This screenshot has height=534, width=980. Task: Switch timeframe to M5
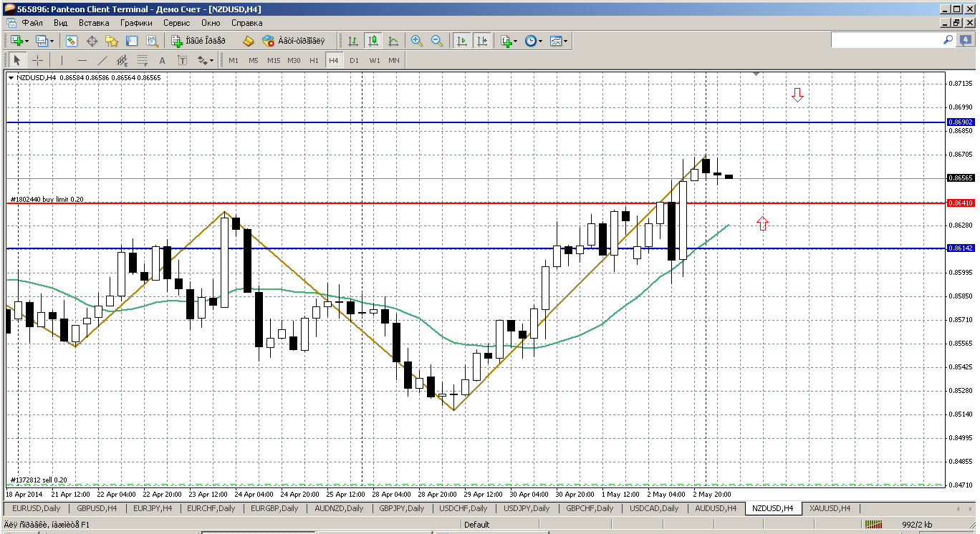(254, 60)
